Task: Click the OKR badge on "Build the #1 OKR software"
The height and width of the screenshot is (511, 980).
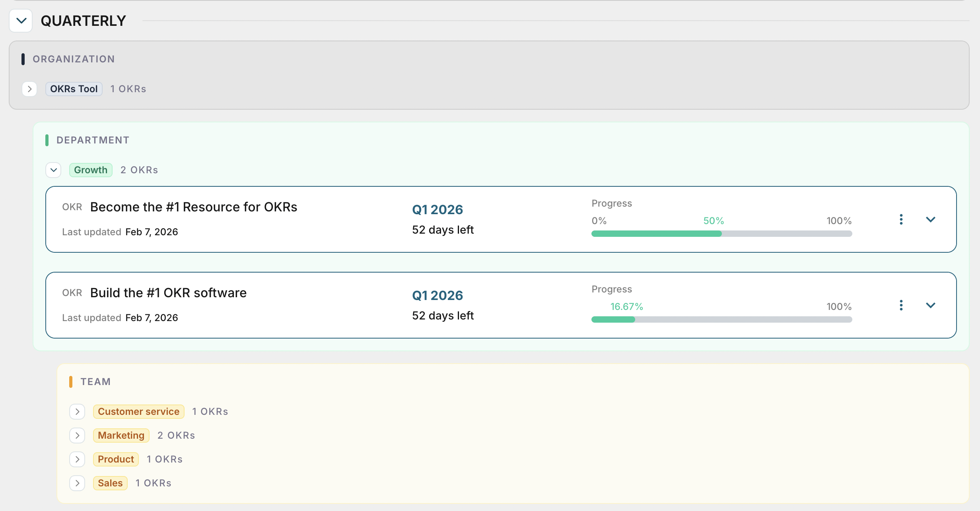Action: [x=72, y=293]
